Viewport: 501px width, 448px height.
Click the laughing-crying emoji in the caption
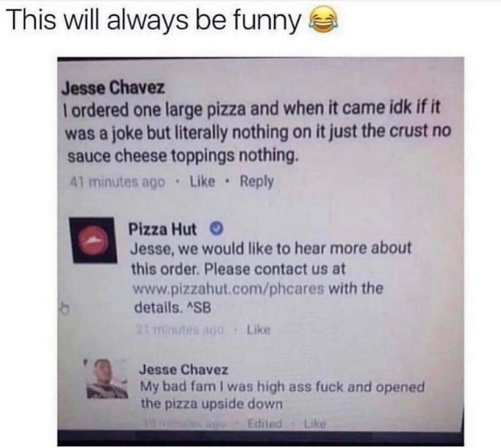pyautogui.click(x=322, y=20)
